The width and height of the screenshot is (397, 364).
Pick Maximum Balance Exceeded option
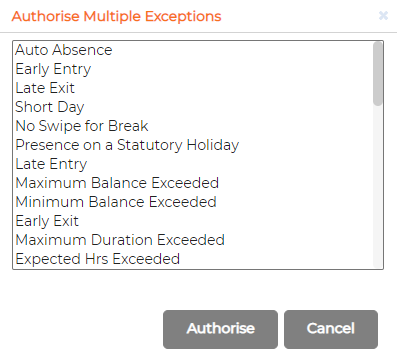click(193, 183)
